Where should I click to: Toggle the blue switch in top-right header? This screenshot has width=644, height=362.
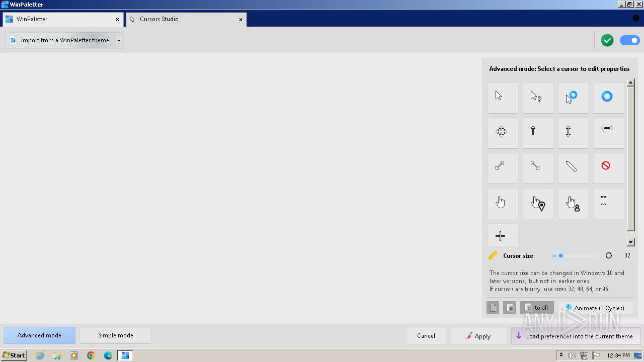[630, 40]
